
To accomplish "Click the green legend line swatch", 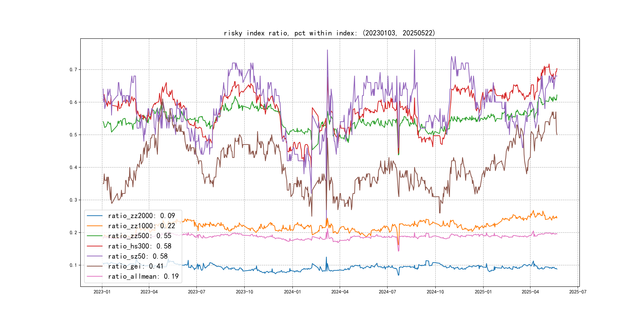I will point(95,236).
